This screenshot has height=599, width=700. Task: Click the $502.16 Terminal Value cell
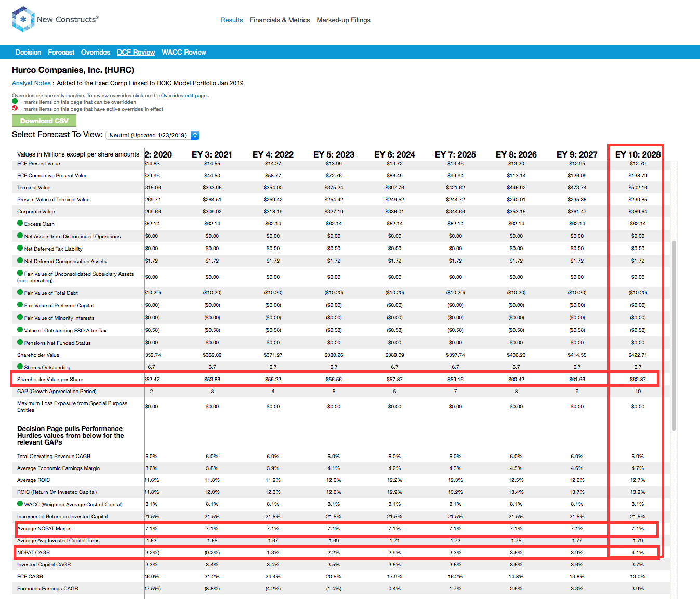(638, 187)
